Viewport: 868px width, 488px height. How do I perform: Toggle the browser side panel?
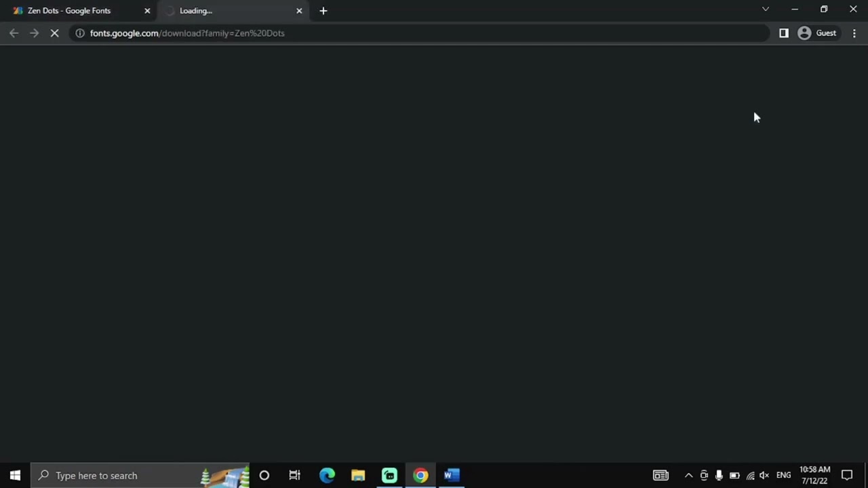tap(784, 33)
